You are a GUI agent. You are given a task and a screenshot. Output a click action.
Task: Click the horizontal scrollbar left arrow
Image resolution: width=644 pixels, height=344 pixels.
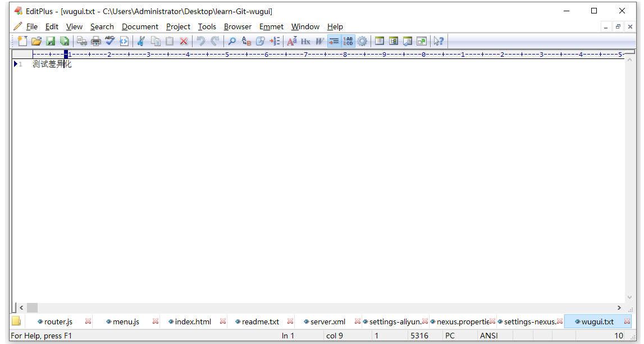click(x=21, y=307)
